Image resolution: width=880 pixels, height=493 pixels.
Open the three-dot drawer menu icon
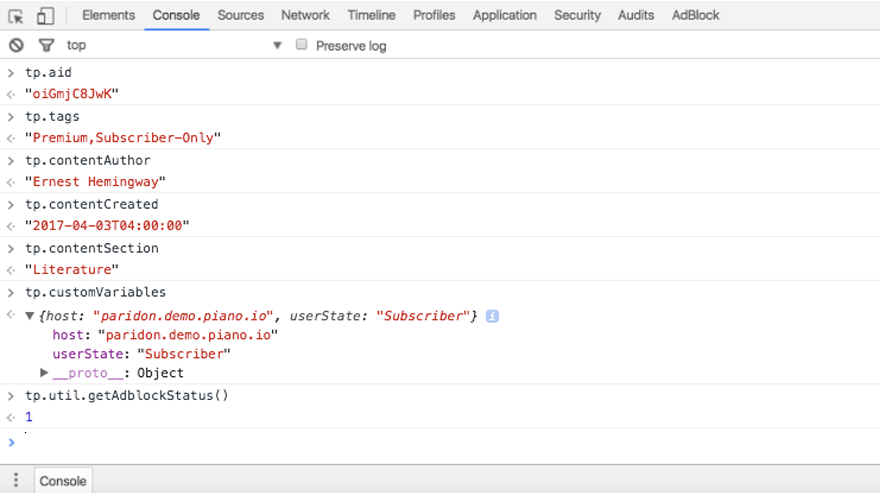coord(16,480)
